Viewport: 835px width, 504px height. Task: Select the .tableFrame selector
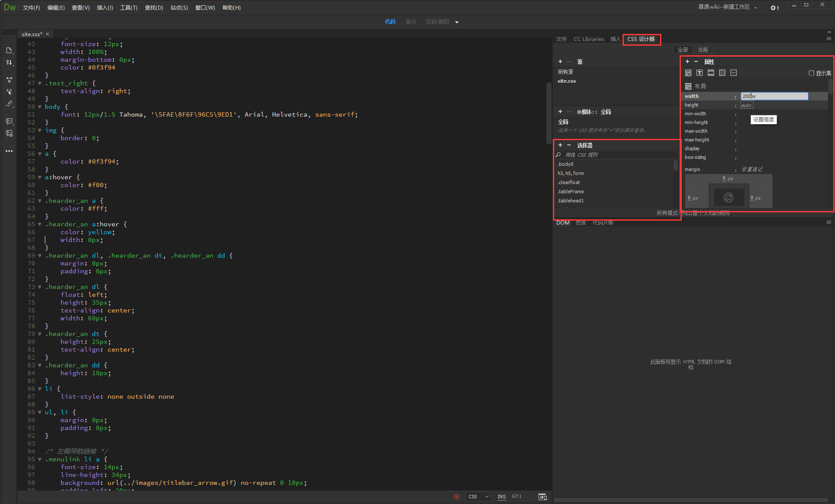tap(571, 192)
